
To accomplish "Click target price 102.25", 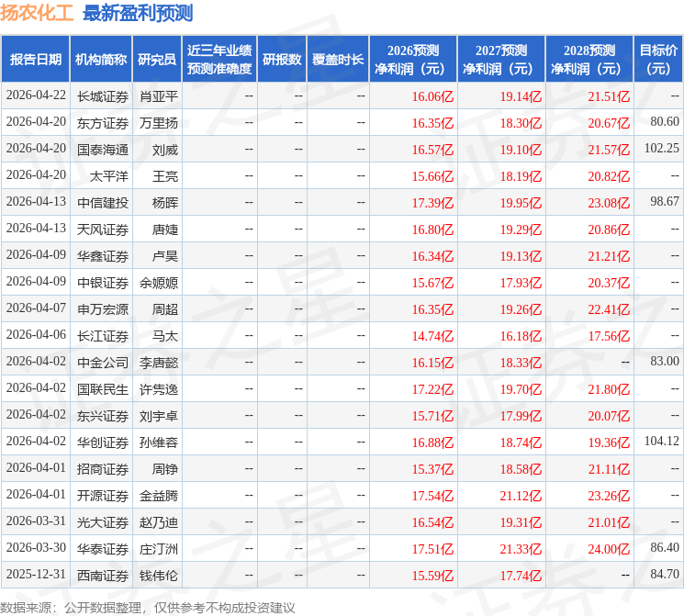I will coord(662,149).
